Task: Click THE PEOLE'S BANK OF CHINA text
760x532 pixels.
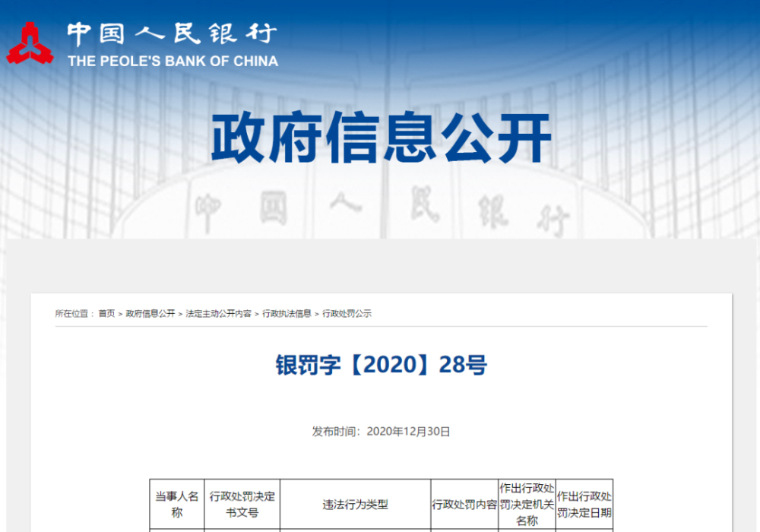Action: [173, 61]
